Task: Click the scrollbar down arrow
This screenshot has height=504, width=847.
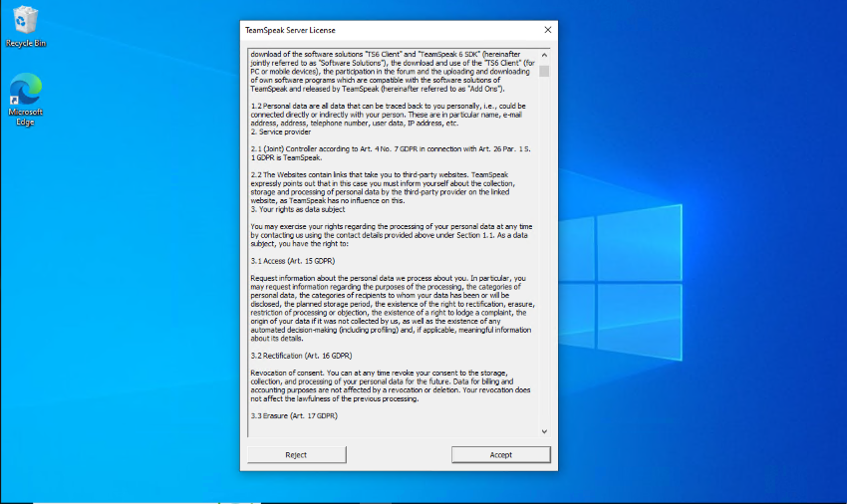Action: (x=544, y=431)
